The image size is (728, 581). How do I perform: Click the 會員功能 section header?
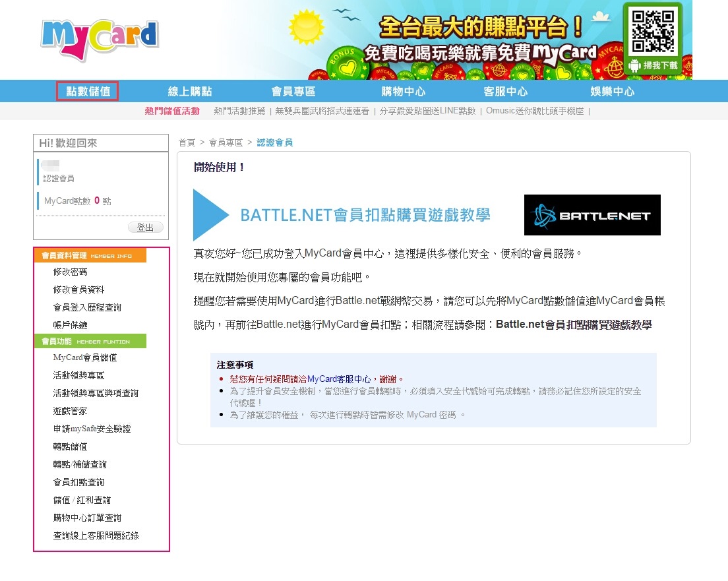[90, 342]
